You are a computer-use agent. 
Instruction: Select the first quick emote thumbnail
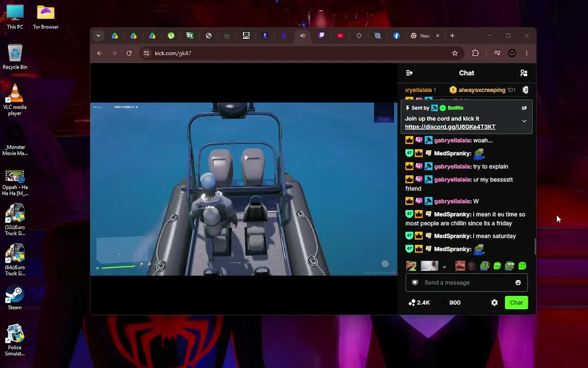[411, 265]
